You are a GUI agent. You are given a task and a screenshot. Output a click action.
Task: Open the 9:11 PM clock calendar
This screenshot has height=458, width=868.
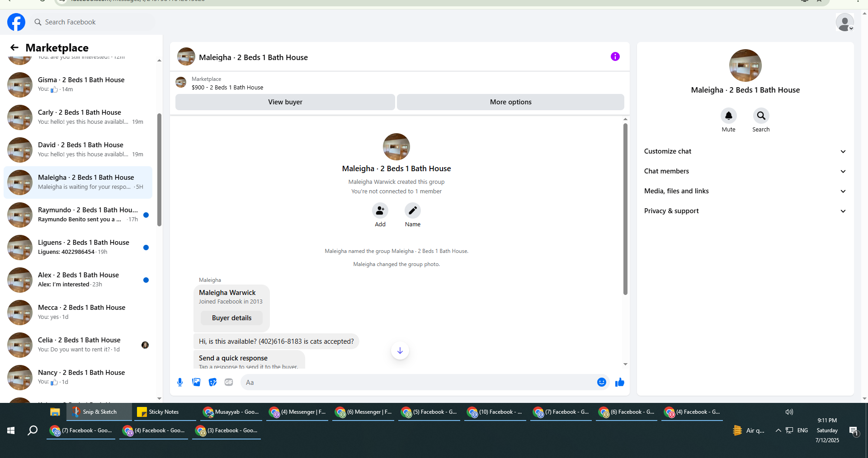(827, 430)
